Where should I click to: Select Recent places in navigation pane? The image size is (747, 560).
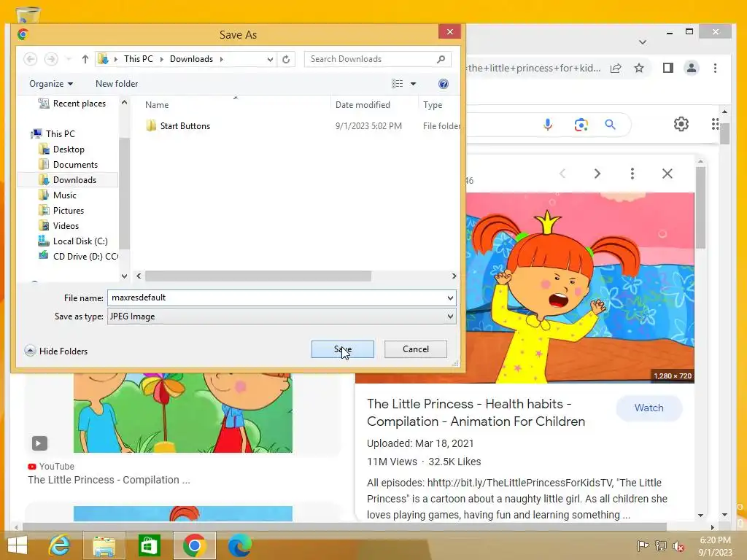click(72, 104)
